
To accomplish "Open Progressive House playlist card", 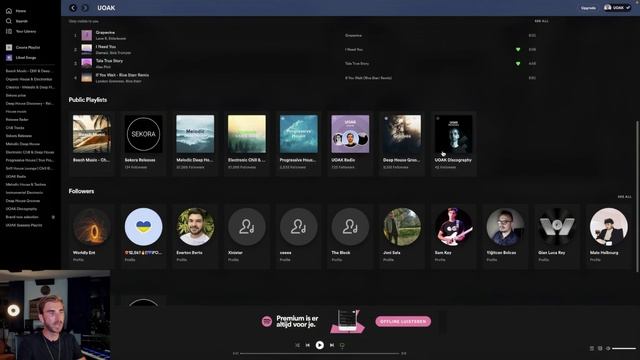I will (x=298, y=143).
